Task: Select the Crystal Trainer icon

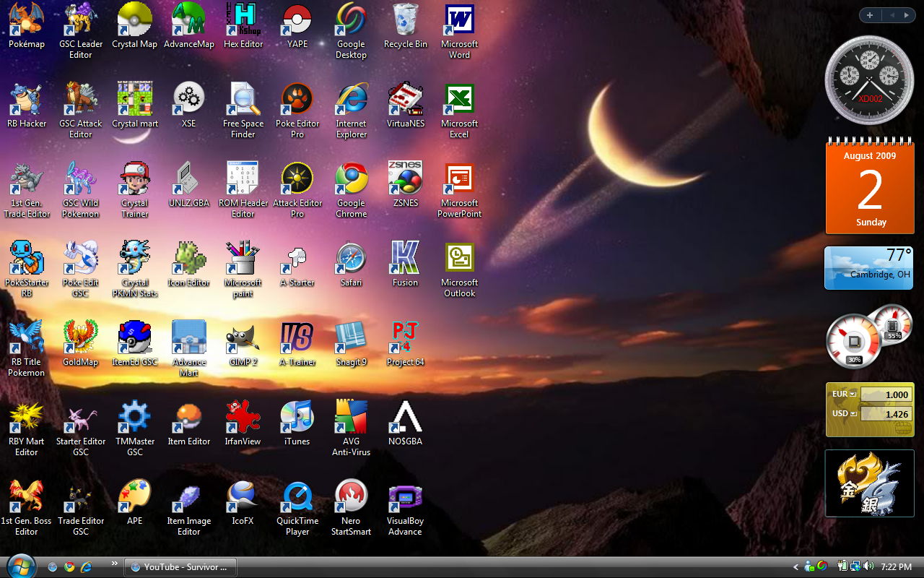Action: point(135,189)
